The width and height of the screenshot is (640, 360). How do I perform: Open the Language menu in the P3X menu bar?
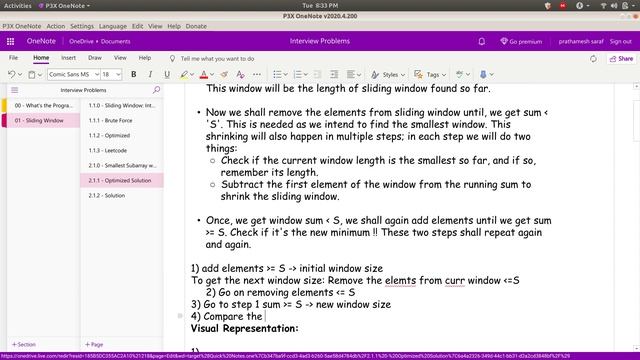coord(113,26)
